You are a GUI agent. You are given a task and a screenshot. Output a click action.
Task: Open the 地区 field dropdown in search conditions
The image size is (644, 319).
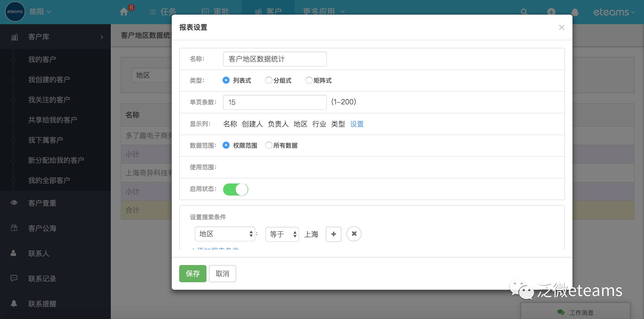click(x=225, y=234)
